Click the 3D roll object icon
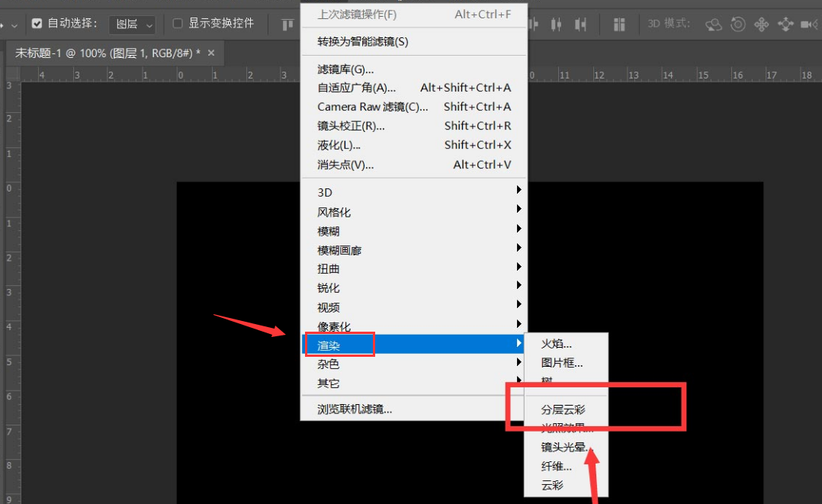The height and width of the screenshot is (504, 822). click(737, 24)
